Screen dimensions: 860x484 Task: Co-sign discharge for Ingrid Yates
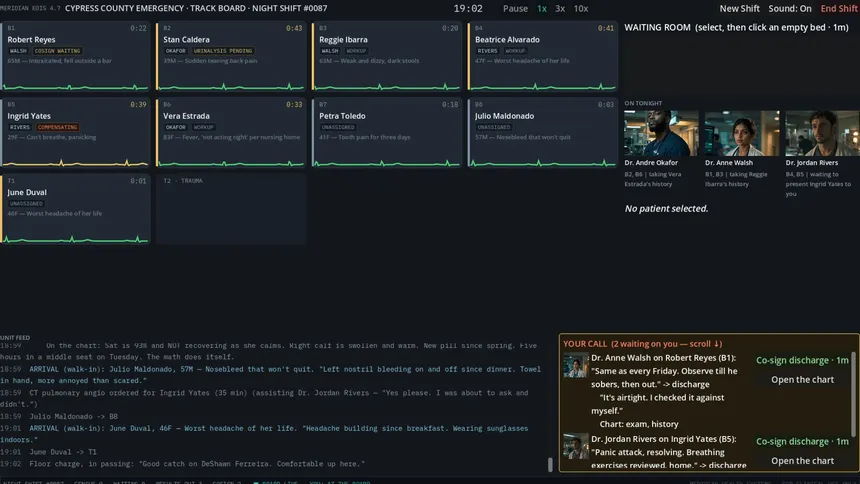coord(802,442)
